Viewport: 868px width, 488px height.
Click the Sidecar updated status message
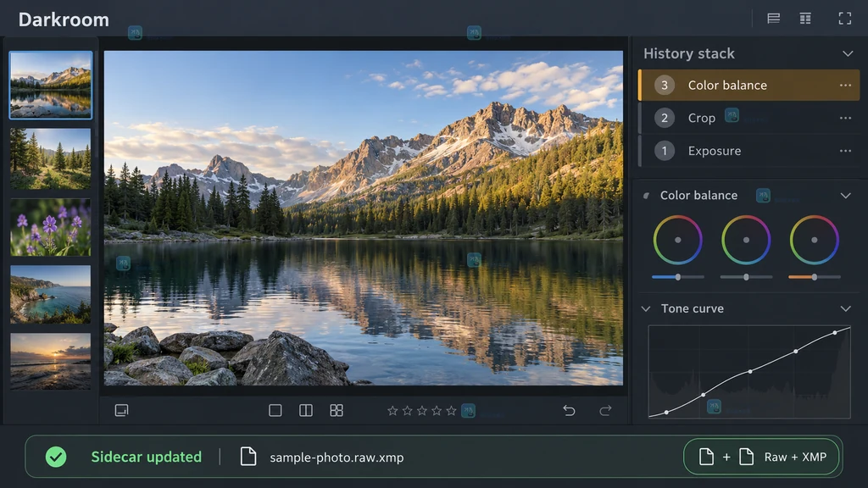[146, 457]
